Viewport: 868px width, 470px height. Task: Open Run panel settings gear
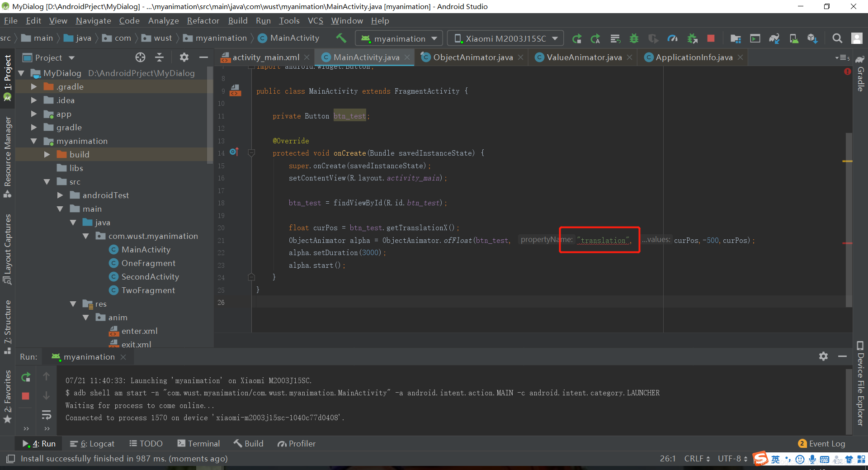tap(824, 356)
